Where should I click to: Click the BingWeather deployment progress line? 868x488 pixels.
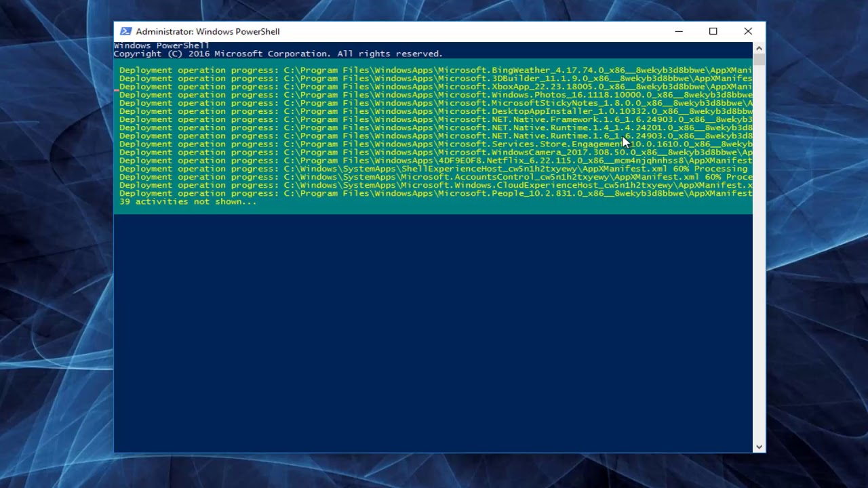click(435, 70)
